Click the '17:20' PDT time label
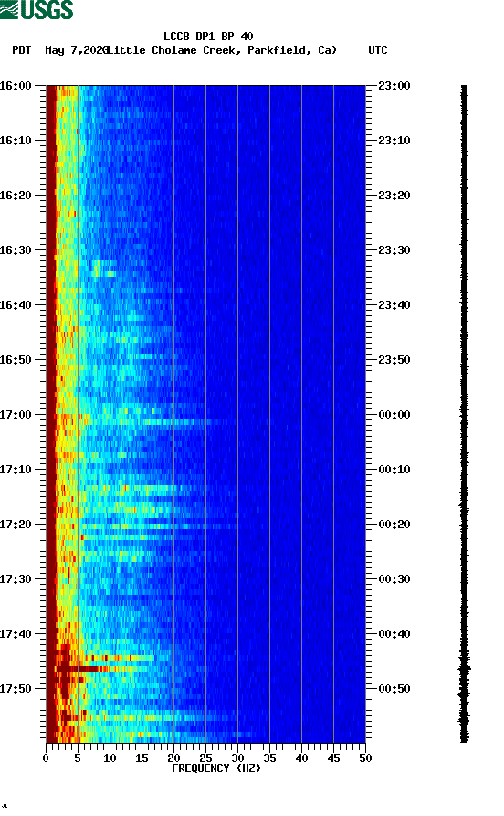The width and height of the screenshot is (504, 816). pos(16,525)
